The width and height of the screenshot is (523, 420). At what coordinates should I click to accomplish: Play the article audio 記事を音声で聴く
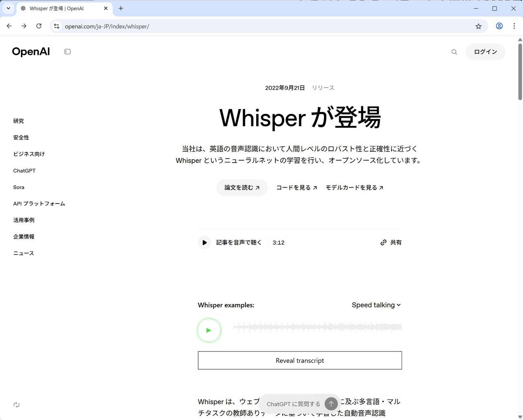click(204, 243)
